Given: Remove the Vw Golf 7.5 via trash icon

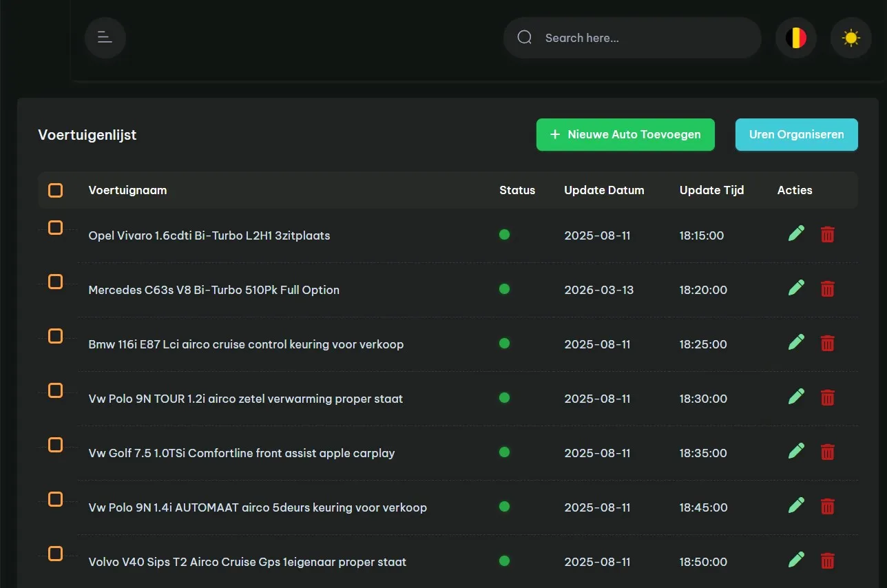Looking at the screenshot, I should click(827, 452).
